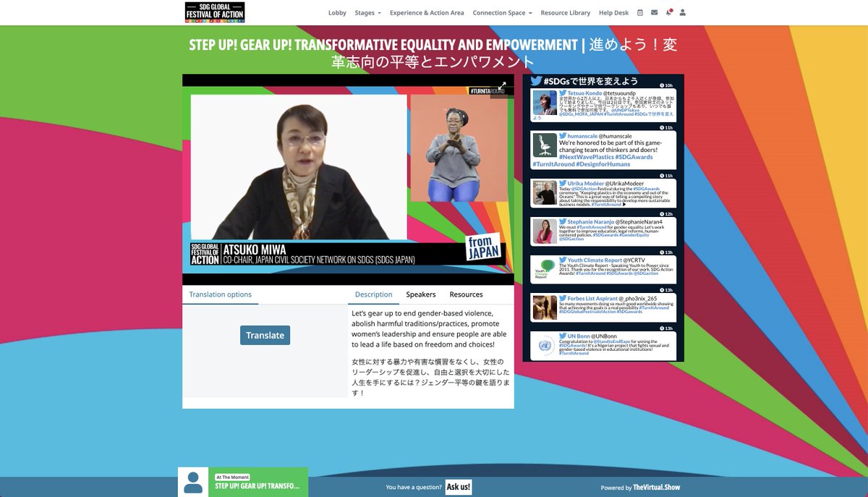Click Ulrika Modéer's tweet avatar

tap(545, 193)
